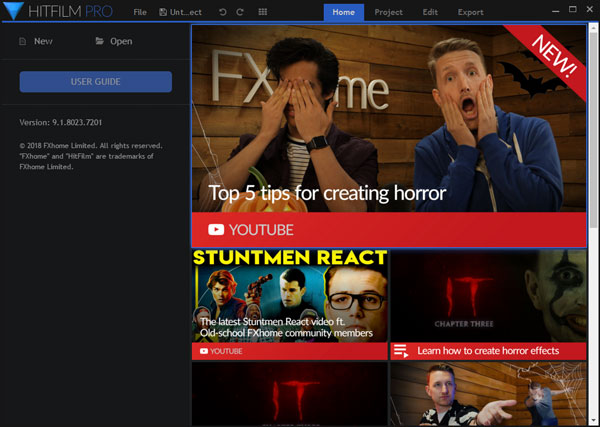This screenshot has width=600, height=427.
Task: Click the HitFilm Pro triangle logo
Action: pos(13,11)
